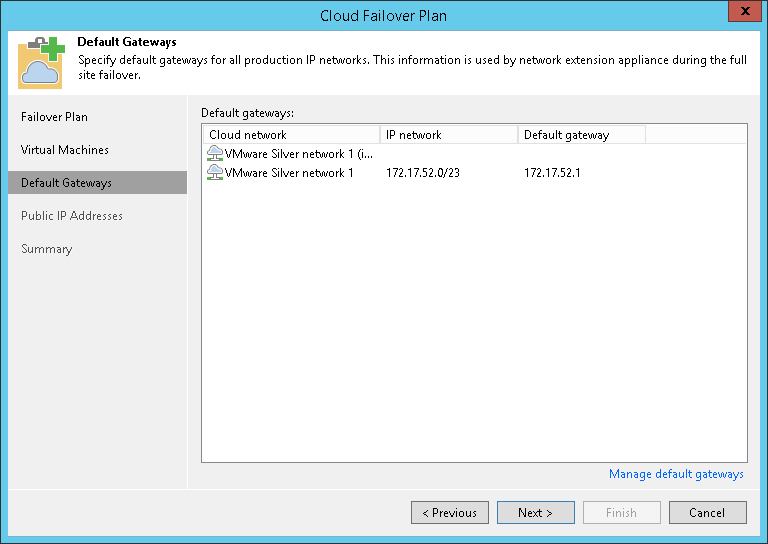Close the Cloud Failover Plan dialog
The height and width of the screenshot is (544, 768).
click(744, 11)
